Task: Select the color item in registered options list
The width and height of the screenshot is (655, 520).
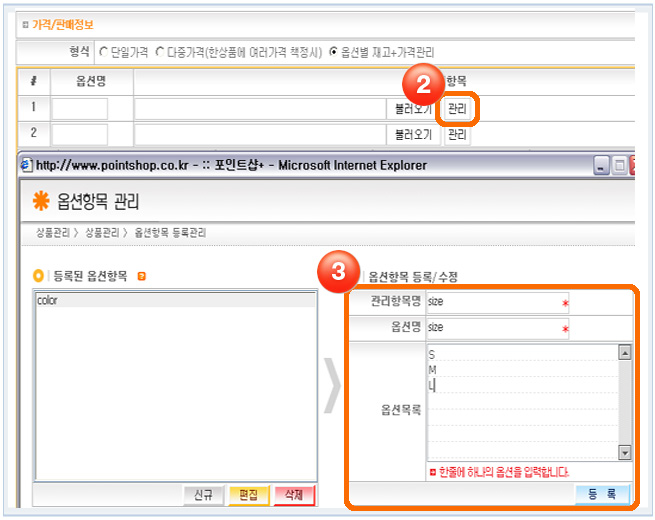Action: click(48, 300)
